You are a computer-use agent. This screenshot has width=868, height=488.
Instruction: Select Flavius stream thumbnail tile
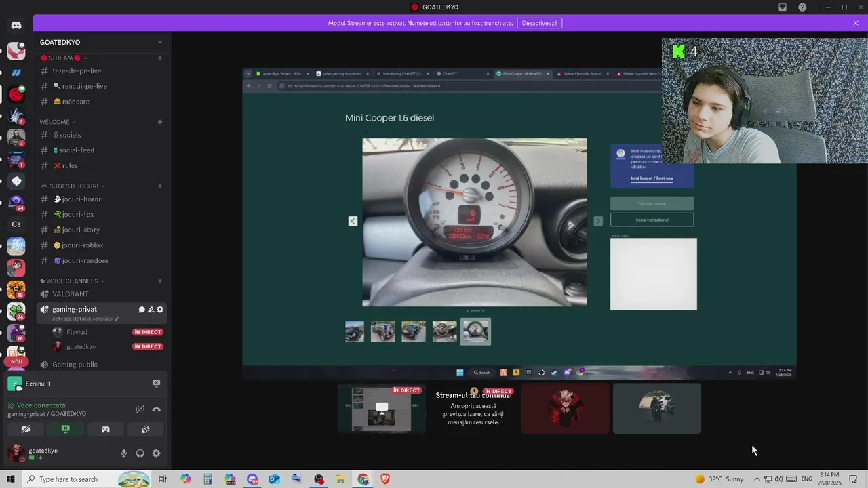point(382,409)
